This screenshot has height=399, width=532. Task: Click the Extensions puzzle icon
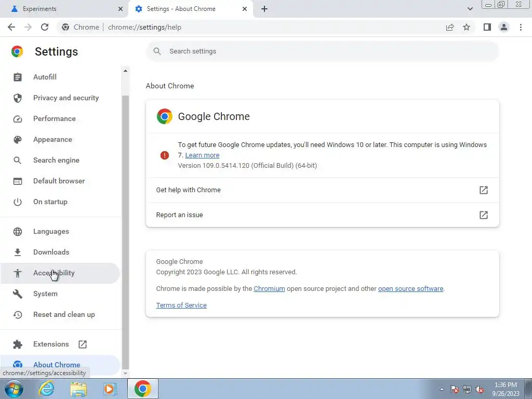(18, 344)
